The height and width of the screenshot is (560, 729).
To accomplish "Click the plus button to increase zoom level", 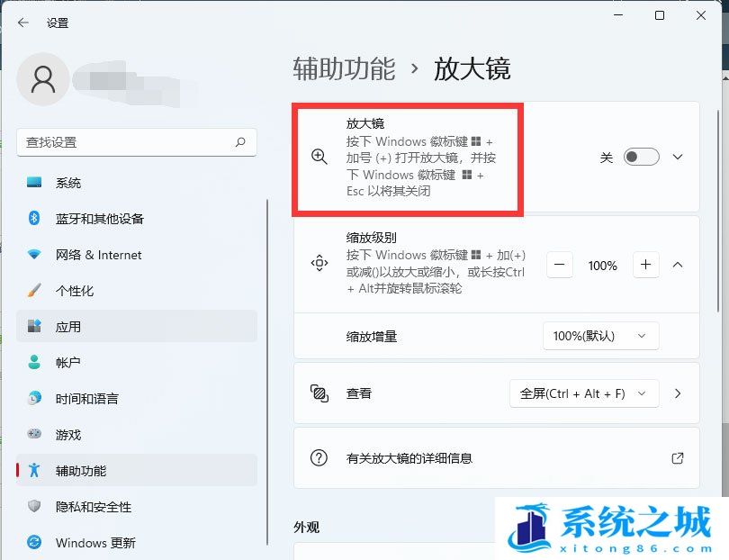I will pos(646,265).
